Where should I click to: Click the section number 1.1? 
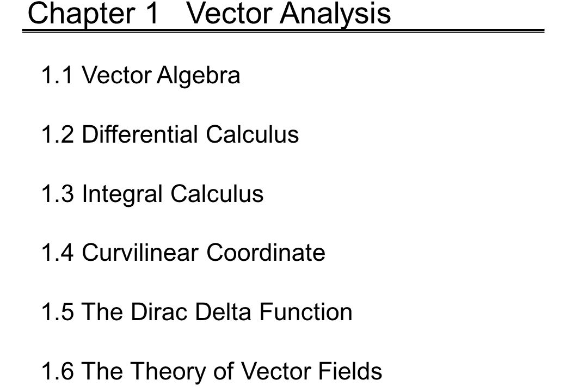click(57, 75)
